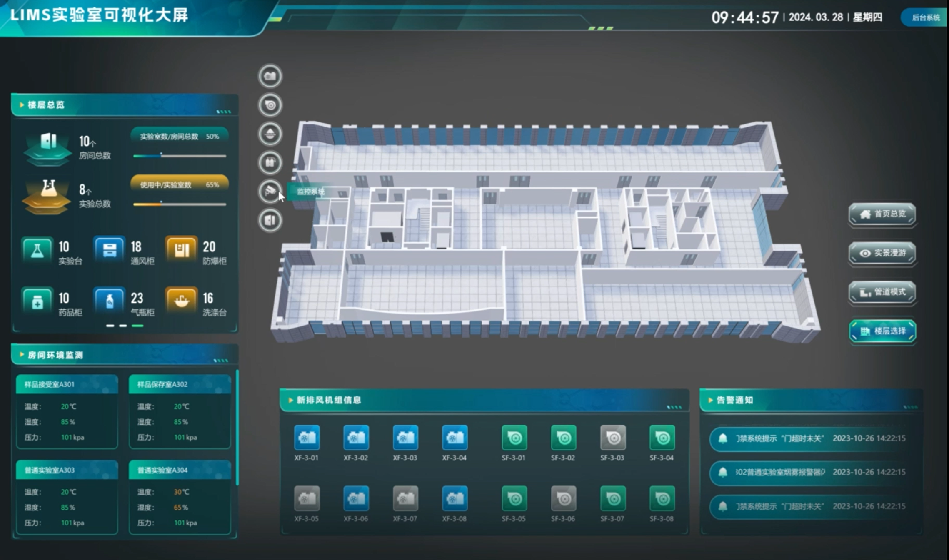Click the 实验室数/房间总数 progress bar
This screenshot has width=949, height=560.
(x=180, y=156)
